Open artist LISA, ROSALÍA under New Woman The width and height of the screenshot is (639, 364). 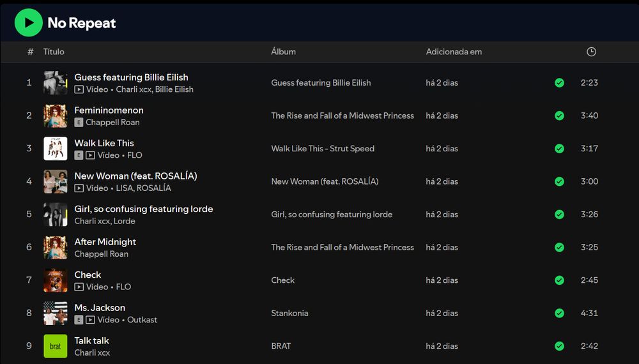tap(143, 188)
